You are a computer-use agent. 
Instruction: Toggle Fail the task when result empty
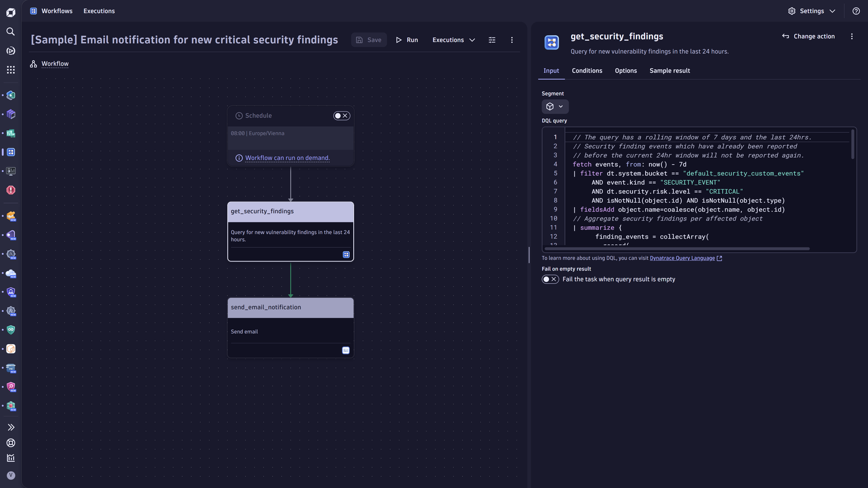tap(550, 279)
